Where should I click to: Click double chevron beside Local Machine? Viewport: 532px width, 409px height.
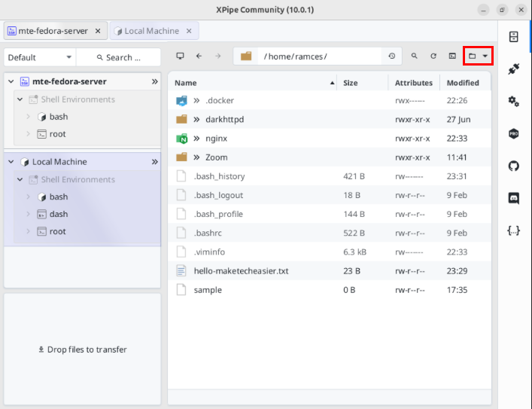pos(155,162)
